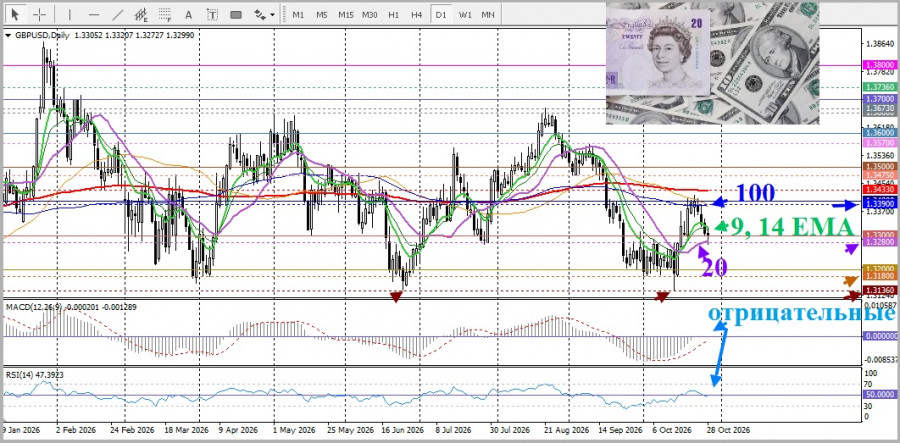Viewport: 900px width, 443px height.
Task: Select the text 'A' tool
Action: point(189,14)
